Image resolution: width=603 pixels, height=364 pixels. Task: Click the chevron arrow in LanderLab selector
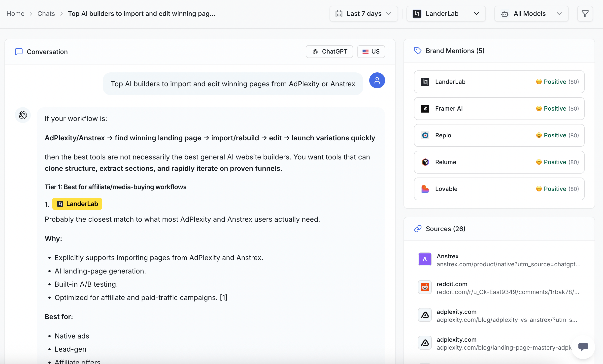coord(476,14)
